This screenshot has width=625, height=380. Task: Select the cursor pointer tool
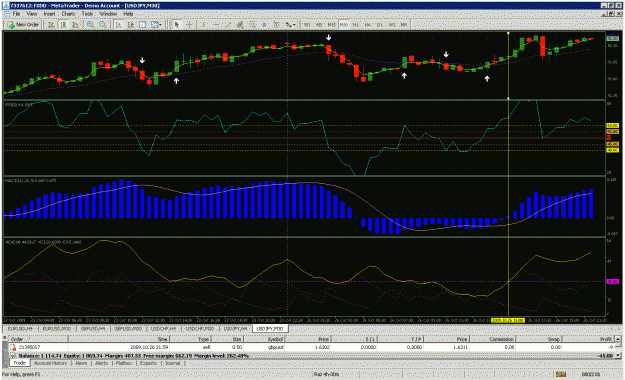[x=177, y=25]
